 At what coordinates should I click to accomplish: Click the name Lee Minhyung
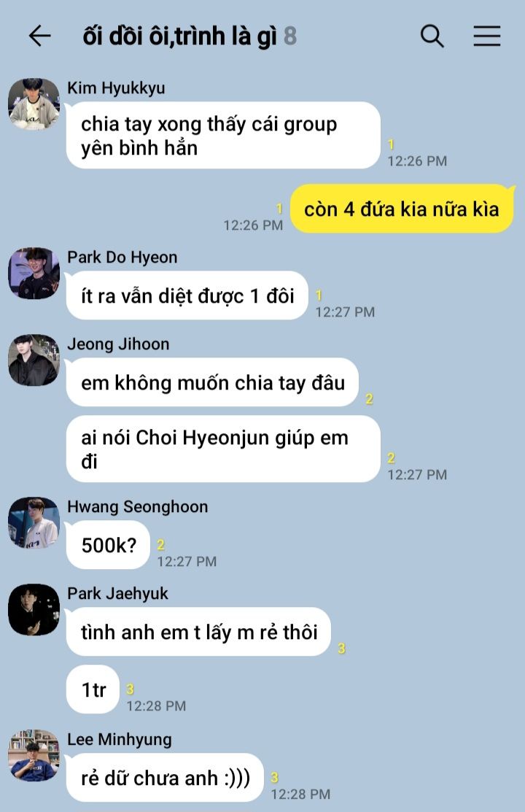[x=120, y=740]
